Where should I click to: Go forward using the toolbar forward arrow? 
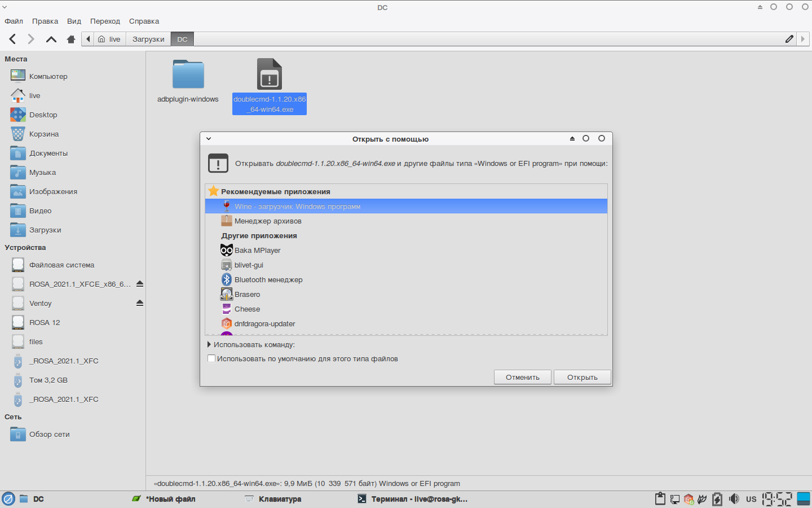[x=31, y=39]
